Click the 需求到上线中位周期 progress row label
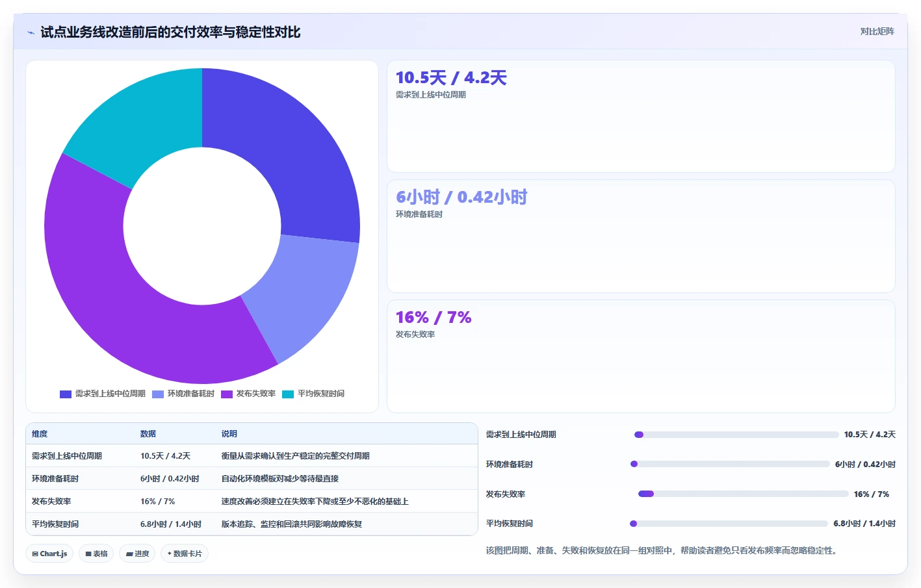This screenshot has width=921, height=588. [x=521, y=435]
